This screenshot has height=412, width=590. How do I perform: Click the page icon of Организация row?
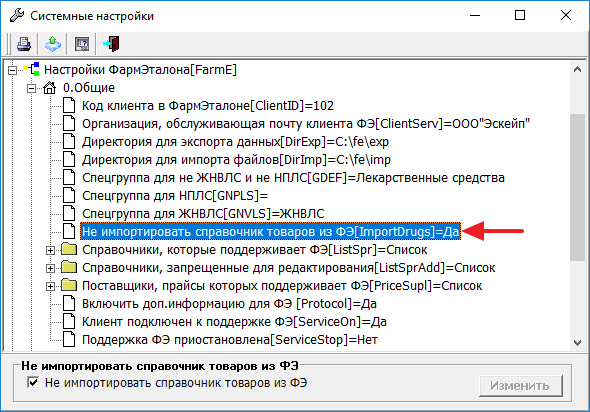(69, 123)
